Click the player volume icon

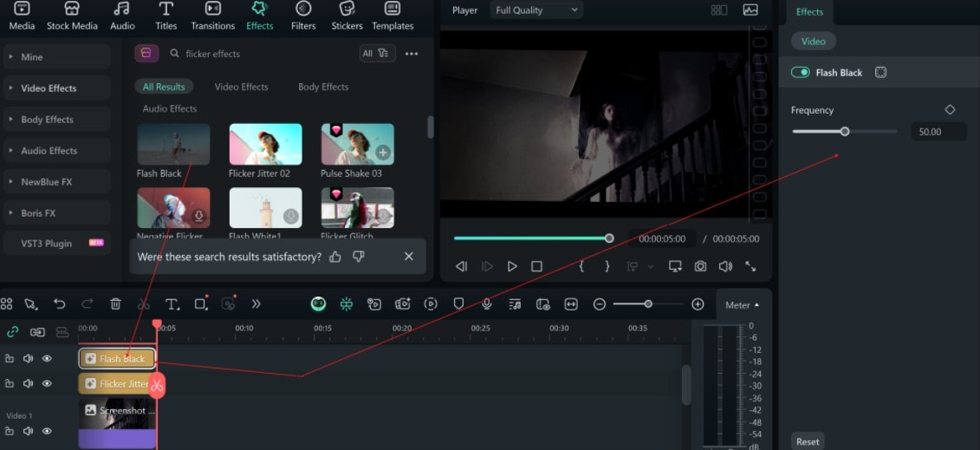click(725, 266)
